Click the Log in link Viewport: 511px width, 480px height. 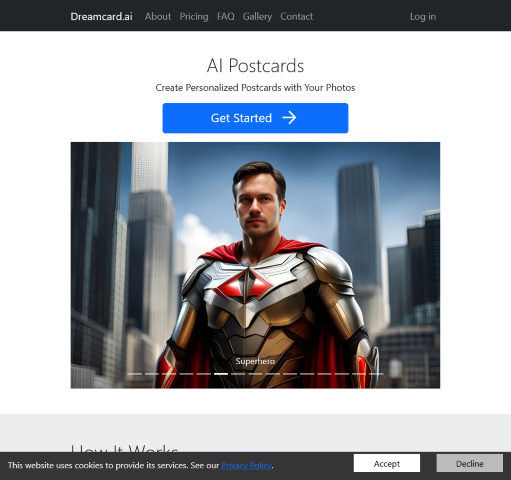pyautogui.click(x=423, y=16)
